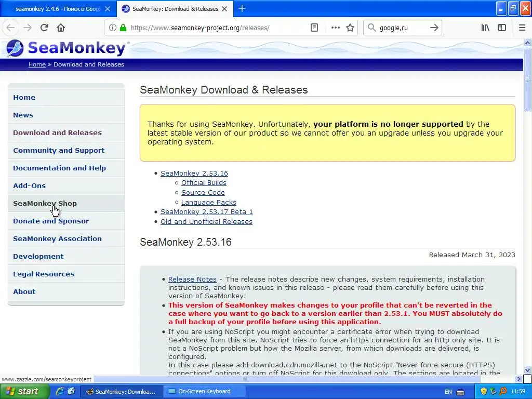532x399 pixels.
Task: Switch to seamonkey 2.4.6 Google search tab
Action: [58, 9]
